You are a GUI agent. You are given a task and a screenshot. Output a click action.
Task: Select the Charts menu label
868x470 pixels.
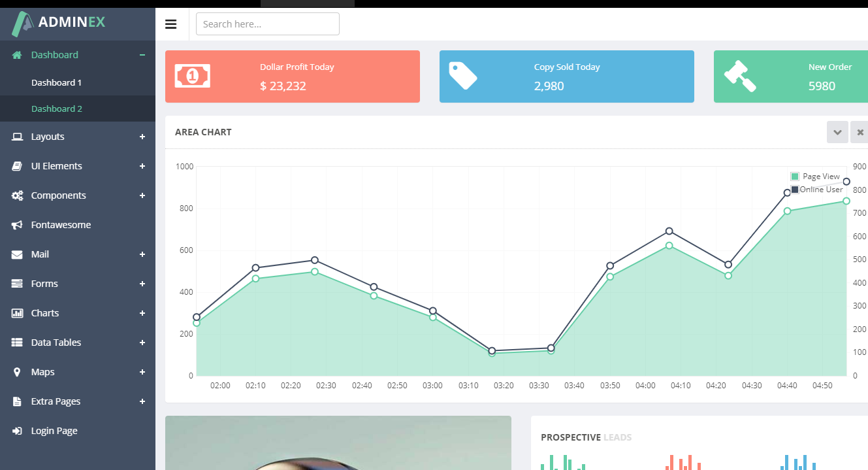(x=45, y=313)
